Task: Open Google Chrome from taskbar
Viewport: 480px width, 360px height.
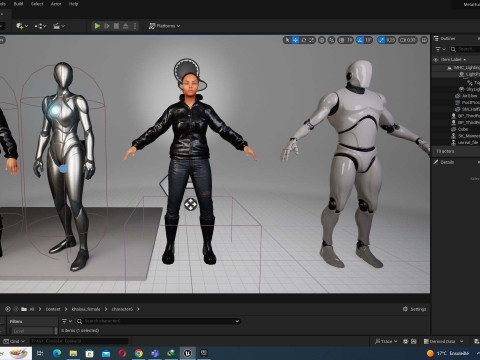Action: (x=139, y=353)
